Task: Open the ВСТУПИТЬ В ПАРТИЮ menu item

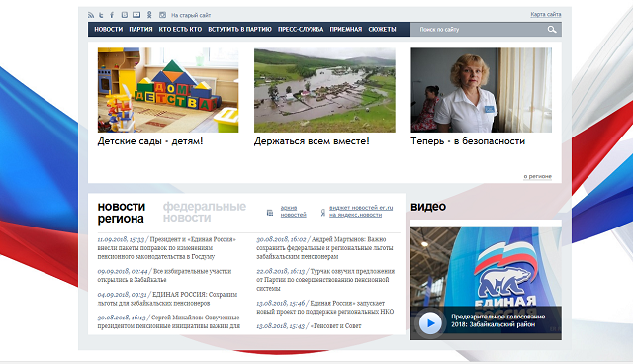Action: pyautogui.click(x=239, y=29)
